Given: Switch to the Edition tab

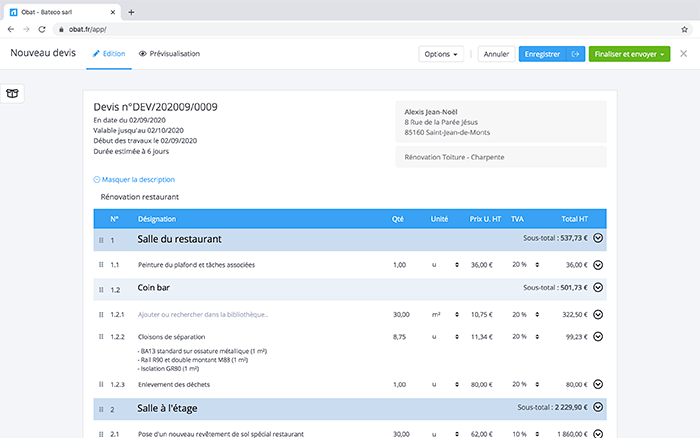Looking at the screenshot, I should (109, 54).
